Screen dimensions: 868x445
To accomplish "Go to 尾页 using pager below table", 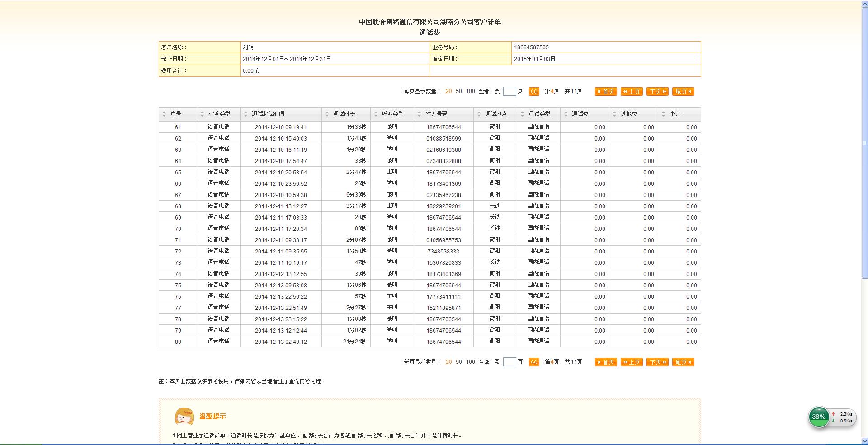I will (683, 362).
